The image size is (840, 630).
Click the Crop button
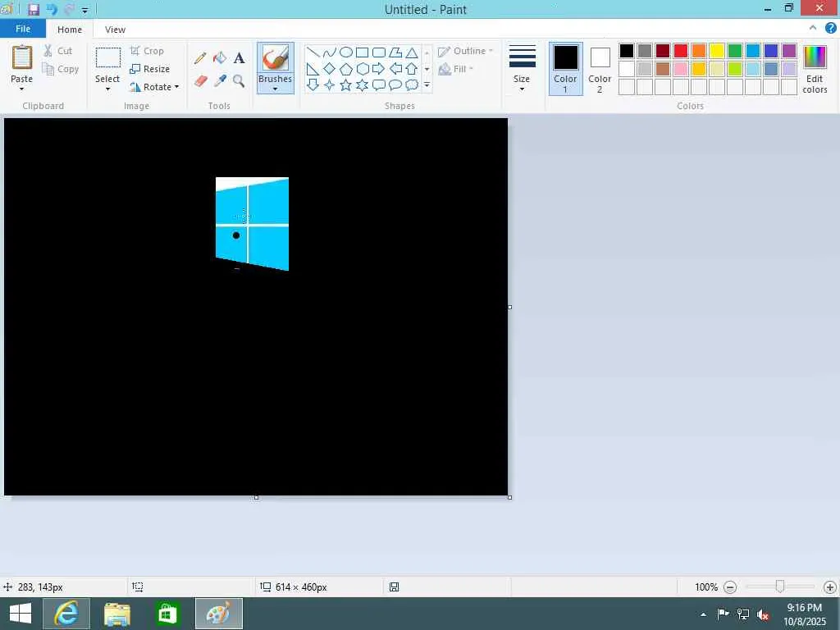pyautogui.click(x=147, y=51)
